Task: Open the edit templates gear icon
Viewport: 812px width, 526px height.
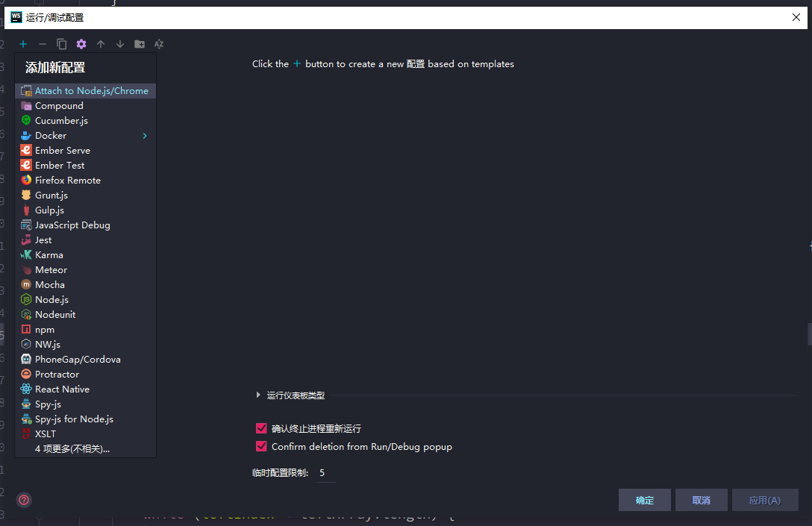Action: point(81,44)
